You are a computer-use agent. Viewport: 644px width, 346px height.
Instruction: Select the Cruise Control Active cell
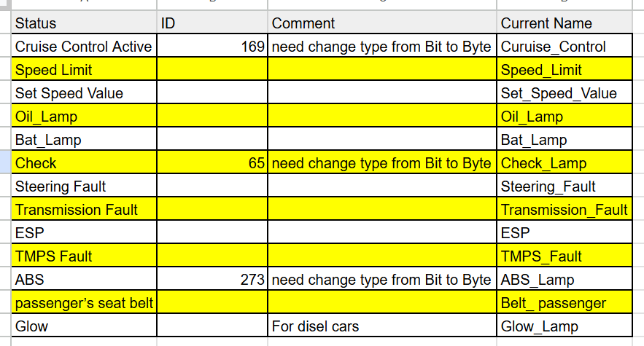(84, 47)
